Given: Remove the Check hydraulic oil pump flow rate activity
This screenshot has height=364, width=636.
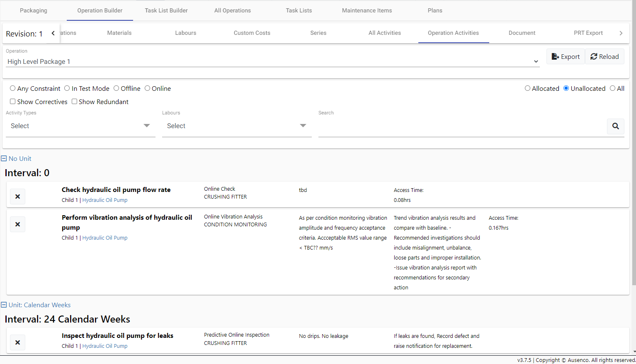Looking at the screenshot, I should click(x=17, y=197).
